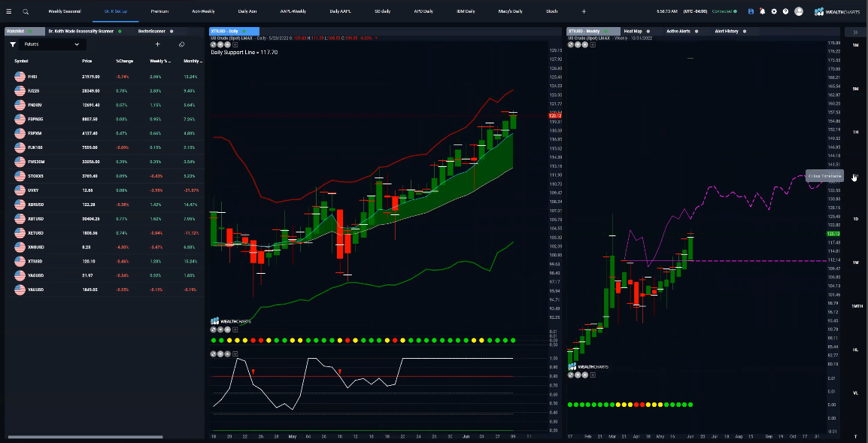Click the eraser icon in the watchlist toolbar

point(181,44)
